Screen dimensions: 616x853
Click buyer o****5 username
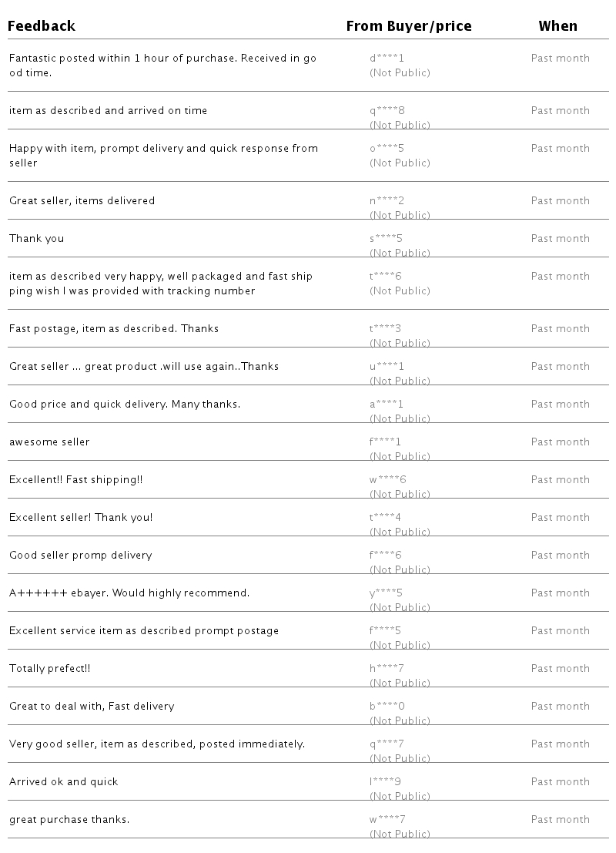[x=387, y=148]
